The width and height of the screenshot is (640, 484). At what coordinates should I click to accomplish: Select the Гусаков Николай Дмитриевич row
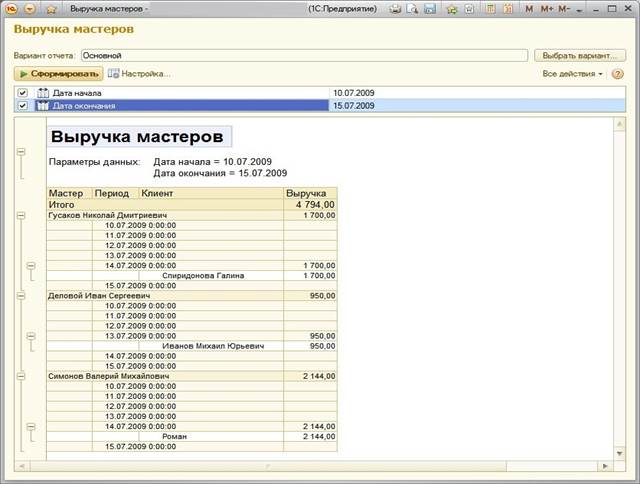click(x=192, y=215)
